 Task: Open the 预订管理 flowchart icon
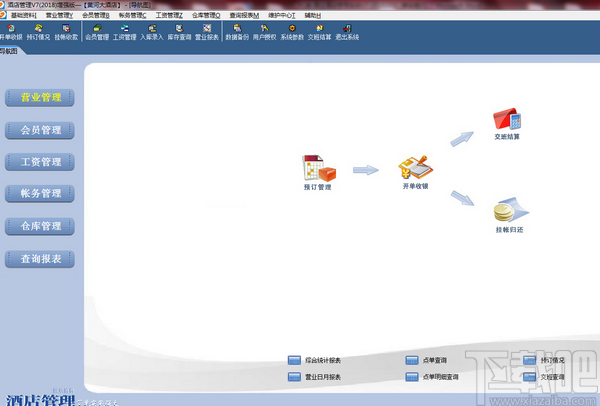[x=318, y=172]
